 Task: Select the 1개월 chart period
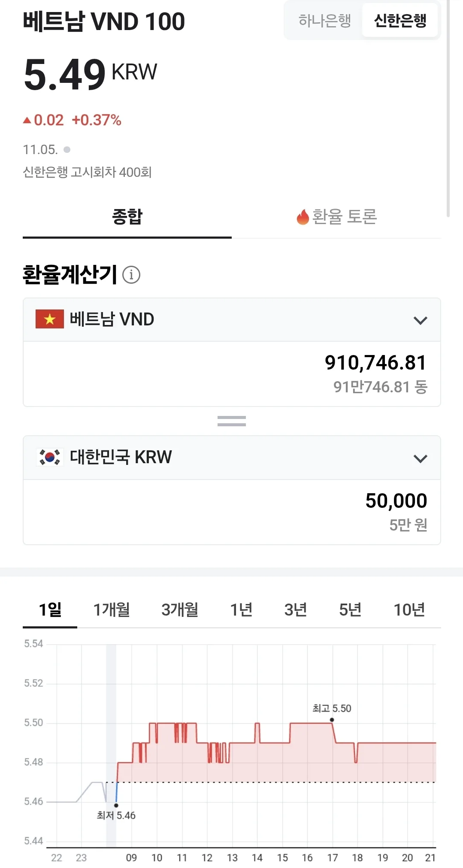[x=112, y=610]
